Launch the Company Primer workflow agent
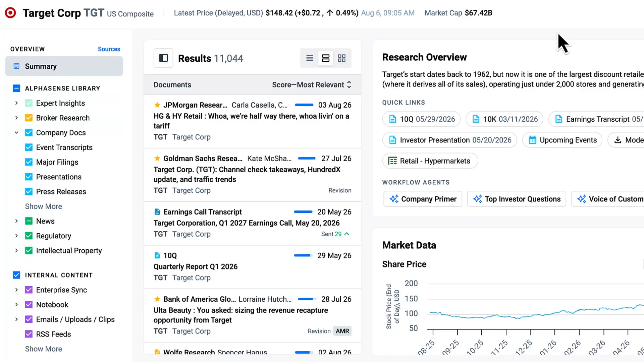644x362 pixels. [x=423, y=199]
